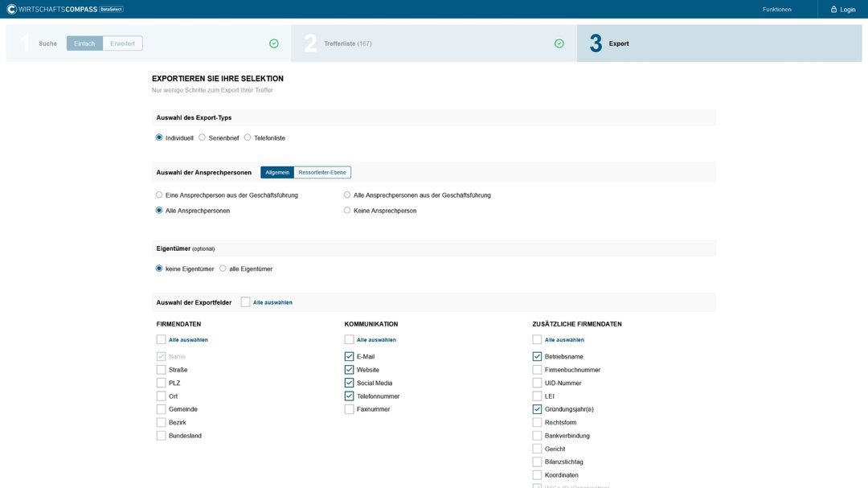Viewport: 868px width, 488px height.
Task: Uncheck the Gründungsjahr(e) checkbox
Action: (537, 409)
